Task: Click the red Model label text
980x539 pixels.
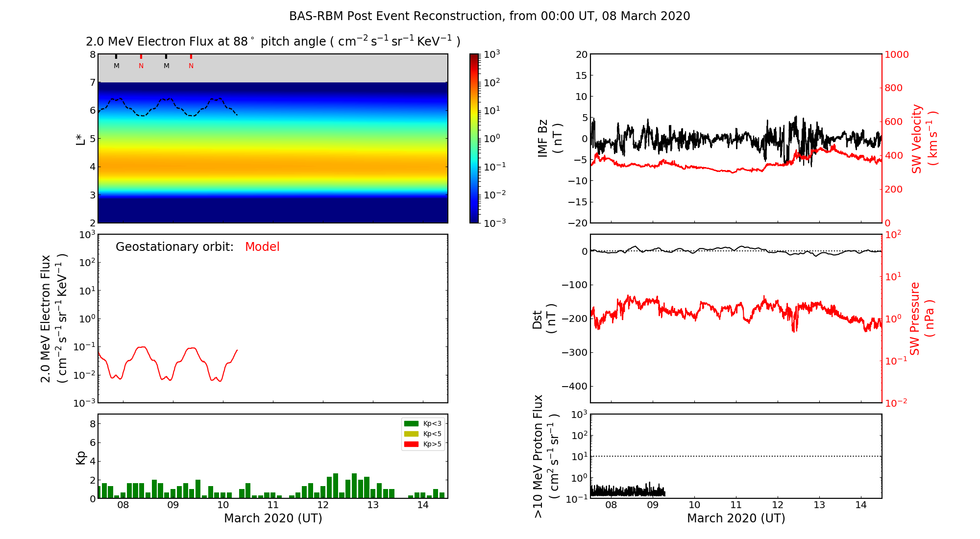Action: 262,247
